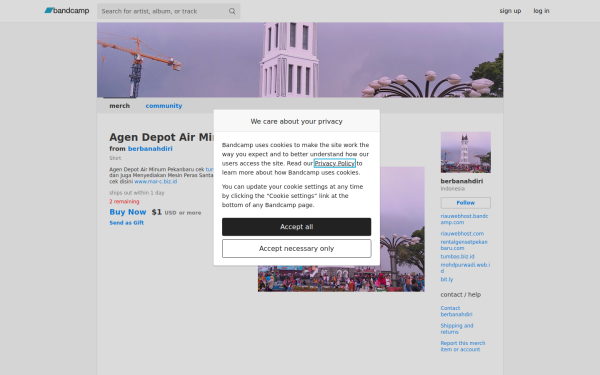The width and height of the screenshot is (600, 375).
Task: Click Contact berbanahdiri link
Action: [x=456, y=311]
